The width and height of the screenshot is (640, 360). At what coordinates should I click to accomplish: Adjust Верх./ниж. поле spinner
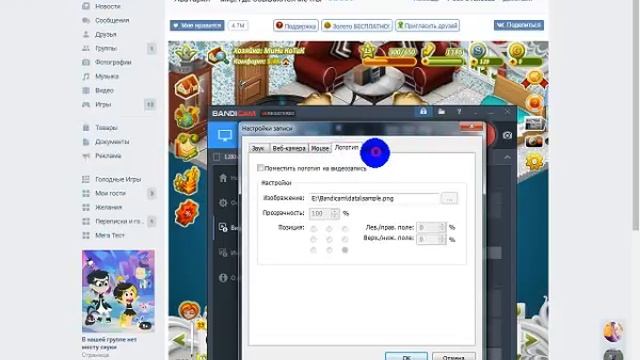[x=442, y=239]
